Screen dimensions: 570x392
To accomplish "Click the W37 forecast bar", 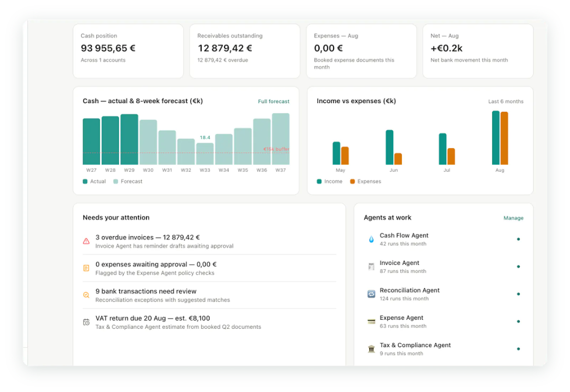I will 281,139.
